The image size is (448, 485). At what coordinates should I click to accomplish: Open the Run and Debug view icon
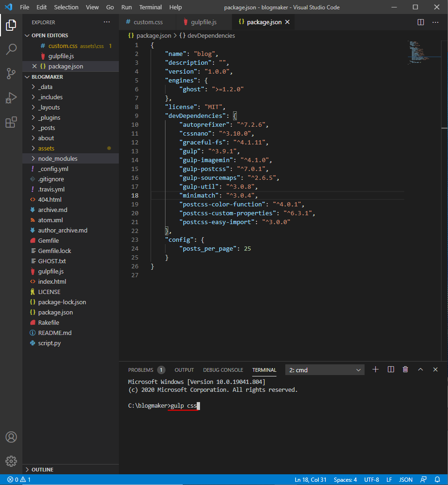pyautogui.click(x=11, y=98)
